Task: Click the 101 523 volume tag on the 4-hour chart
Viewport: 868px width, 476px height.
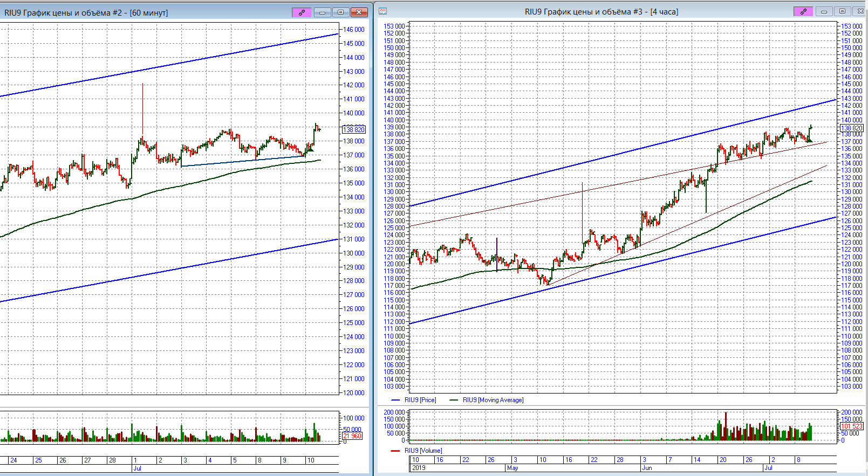Action: (x=852, y=426)
